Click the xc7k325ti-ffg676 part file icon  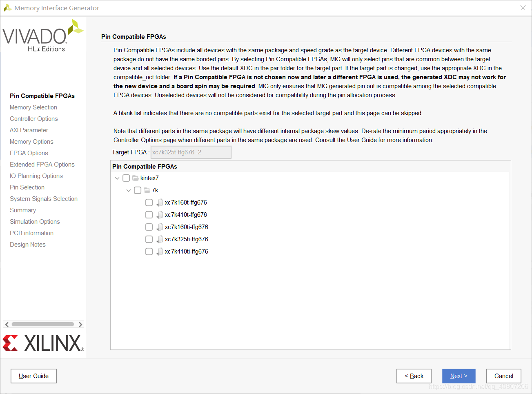(160, 239)
